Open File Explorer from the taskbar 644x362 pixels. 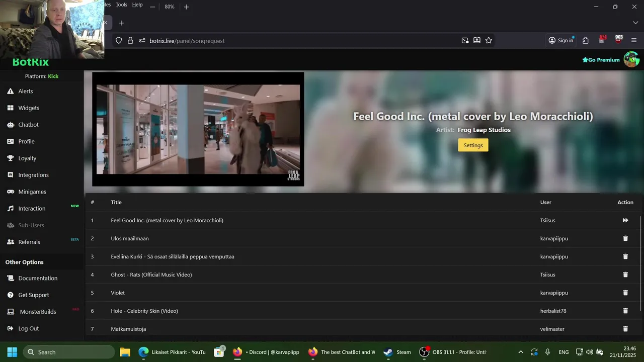[125, 352]
